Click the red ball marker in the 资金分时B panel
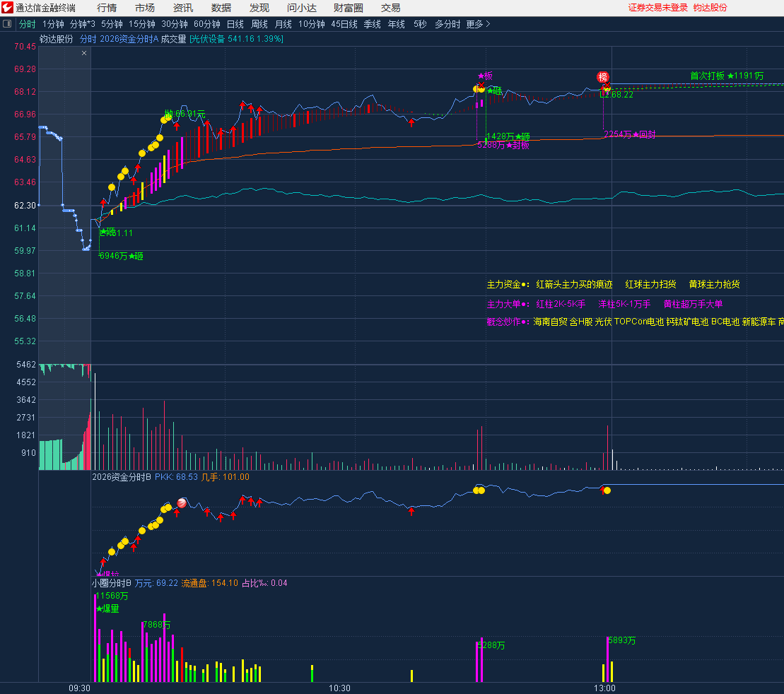784x694 pixels. point(182,503)
